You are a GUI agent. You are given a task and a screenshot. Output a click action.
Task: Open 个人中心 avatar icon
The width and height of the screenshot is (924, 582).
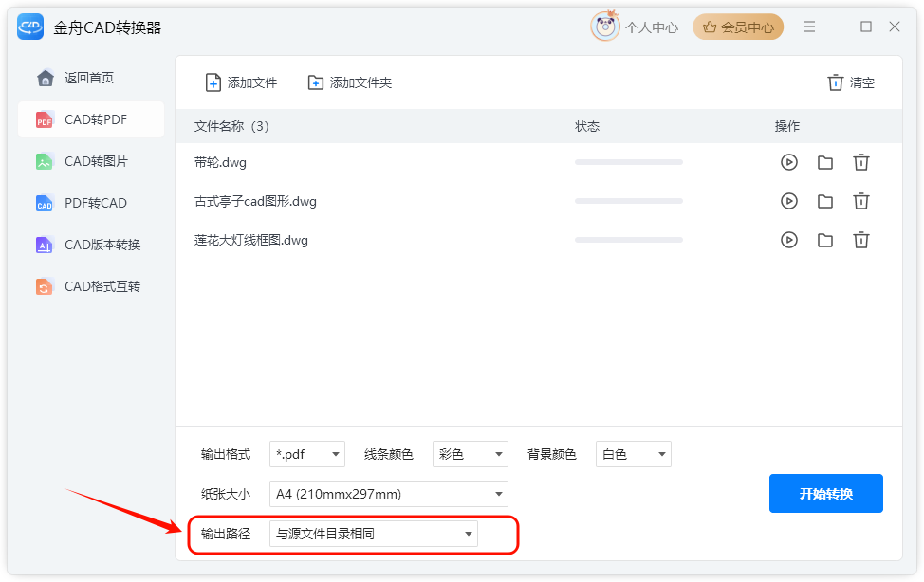(x=605, y=27)
